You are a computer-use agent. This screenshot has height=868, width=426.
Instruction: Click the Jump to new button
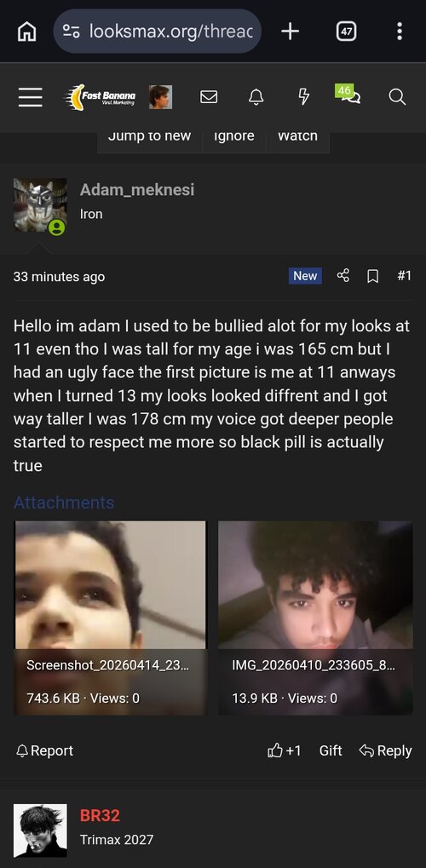click(x=150, y=136)
